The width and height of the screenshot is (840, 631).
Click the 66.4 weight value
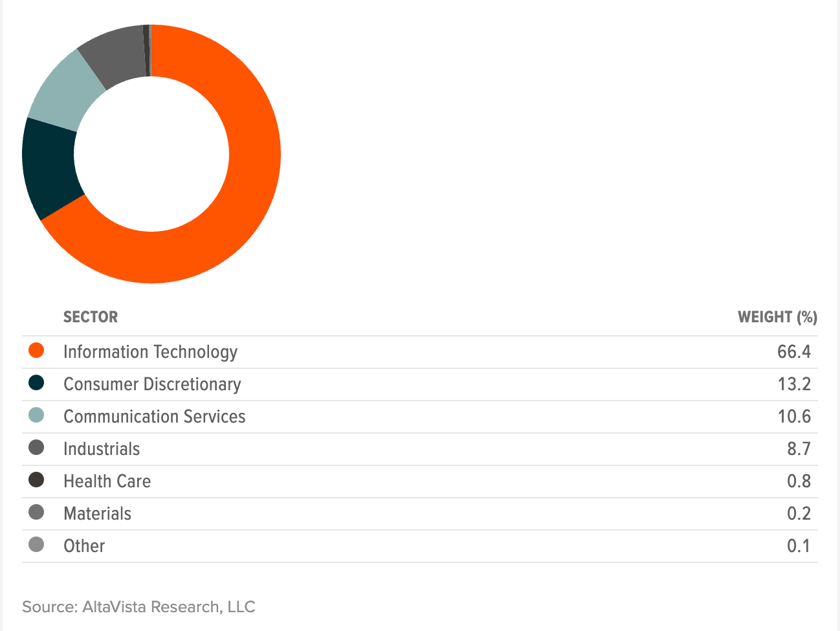pyautogui.click(x=793, y=351)
